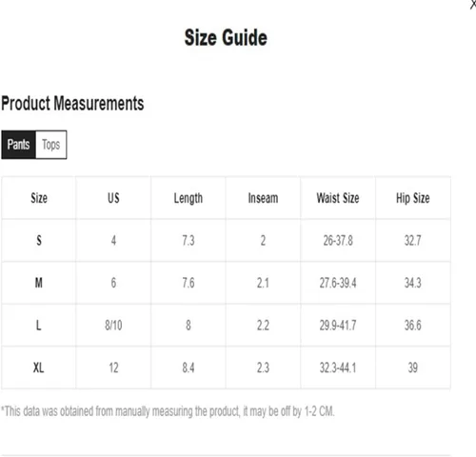Click the Hip Size column header

pos(413,199)
